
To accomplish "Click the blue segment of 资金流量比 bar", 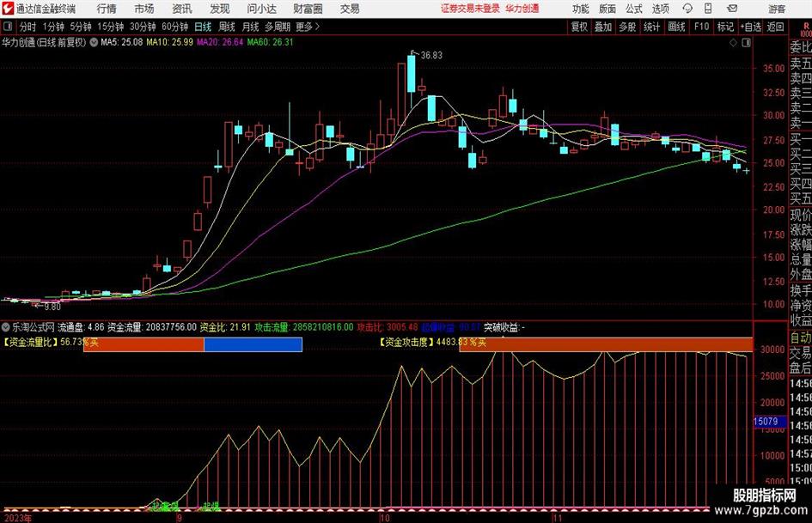I will coord(253,344).
